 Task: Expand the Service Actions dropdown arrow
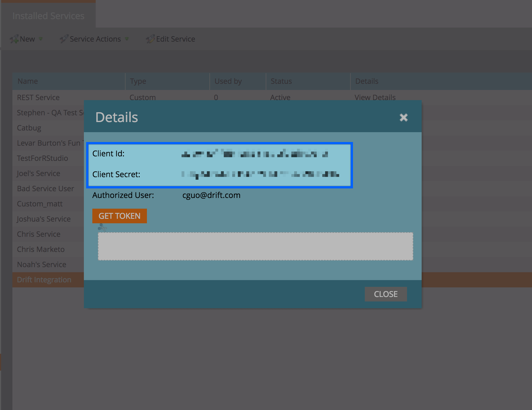tap(127, 39)
